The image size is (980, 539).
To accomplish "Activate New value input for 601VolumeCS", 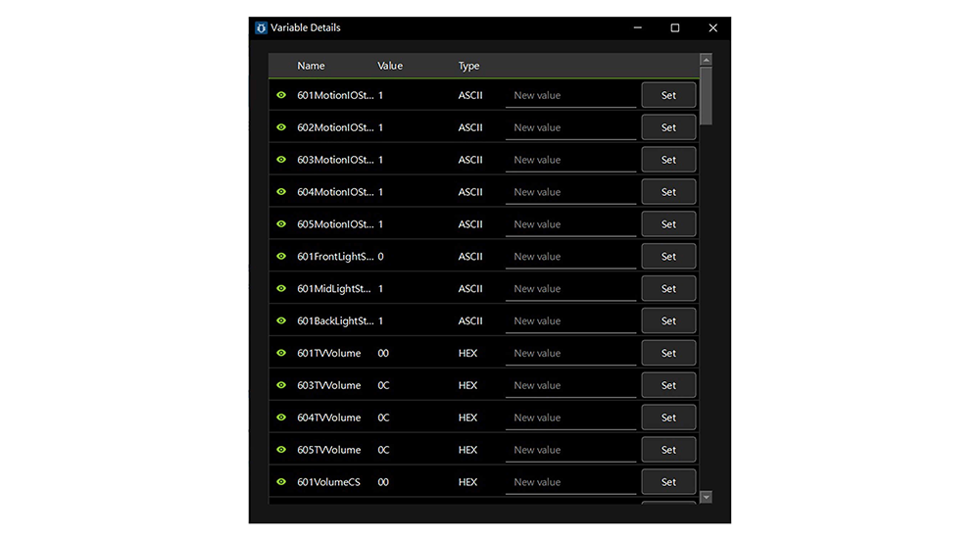I will (570, 482).
